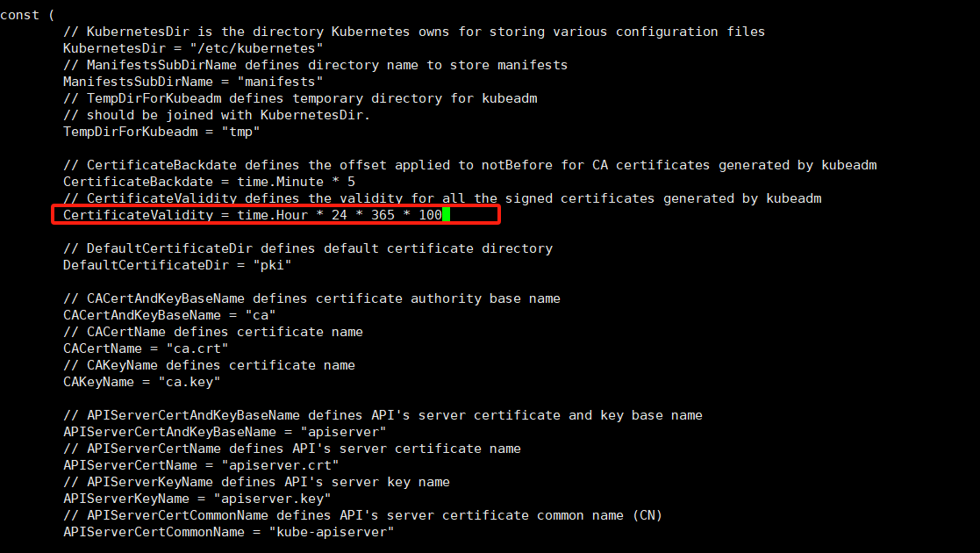Click the comment 'CACertAndKeyBaseName defines certificate authority'
The height and width of the screenshot is (553, 980).
pyautogui.click(x=311, y=298)
